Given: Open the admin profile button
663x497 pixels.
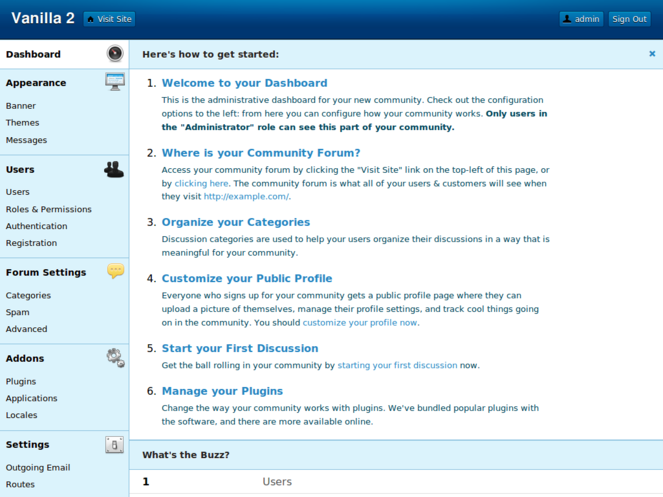Looking at the screenshot, I should tap(581, 19).
